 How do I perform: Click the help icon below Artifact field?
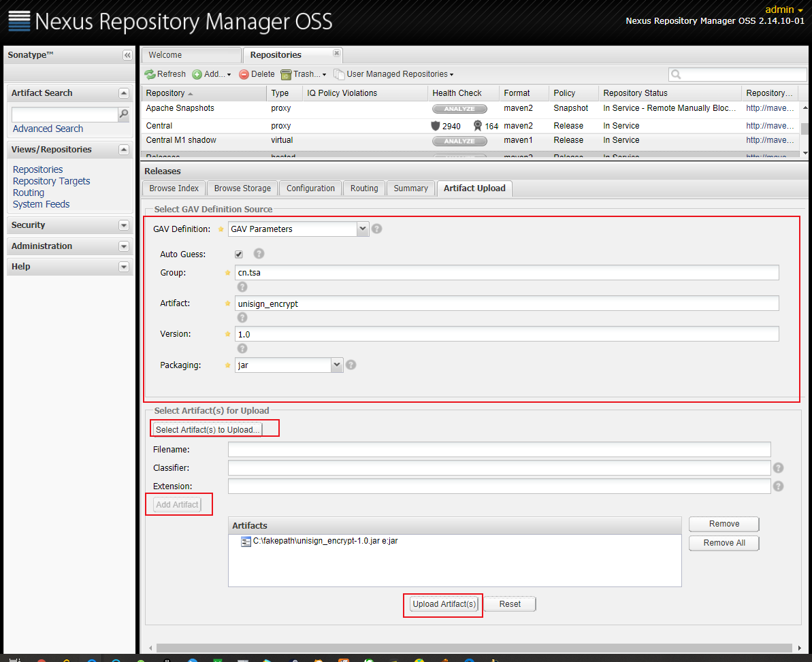(242, 317)
